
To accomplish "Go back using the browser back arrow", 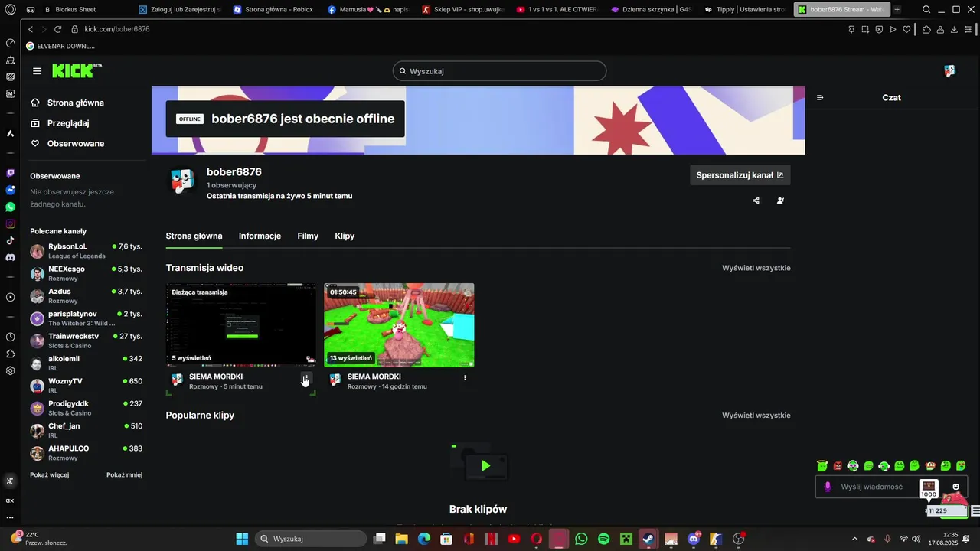I will point(31,29).
